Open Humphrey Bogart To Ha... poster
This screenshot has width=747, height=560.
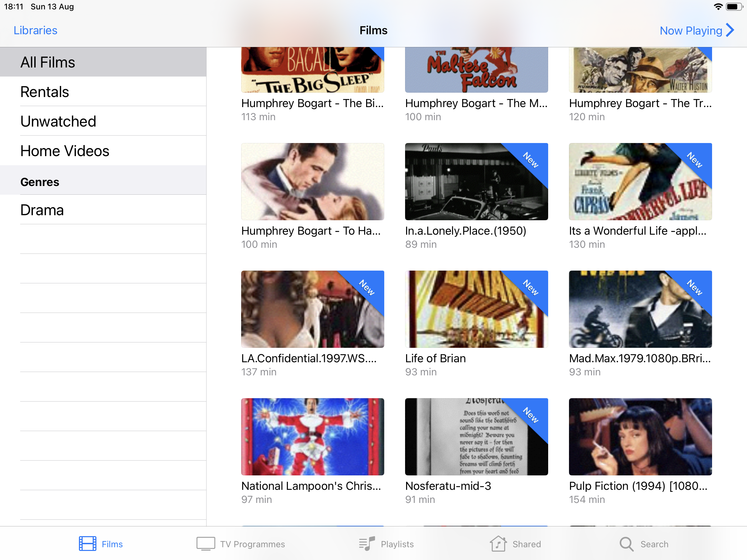[x=312, y=182]
